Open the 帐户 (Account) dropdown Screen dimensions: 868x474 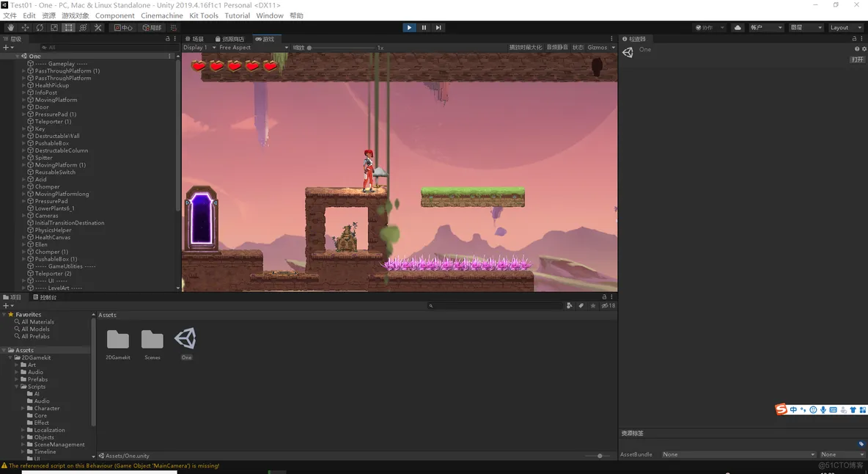pyautogui.click(x=766, y=28)
